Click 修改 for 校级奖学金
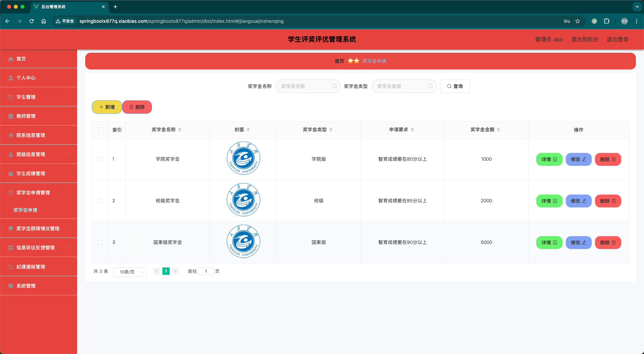Screen dimensions: 644x354 [579, 201]
